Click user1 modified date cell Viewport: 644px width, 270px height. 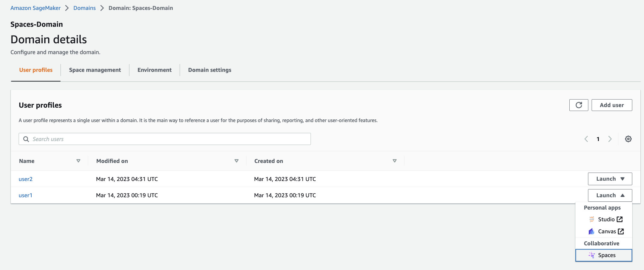pyautogui.click(x=127, y=195)
